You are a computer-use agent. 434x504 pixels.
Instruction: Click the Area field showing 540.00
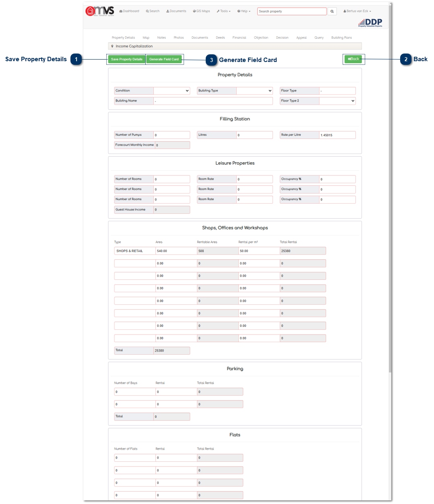pos(176,251)
